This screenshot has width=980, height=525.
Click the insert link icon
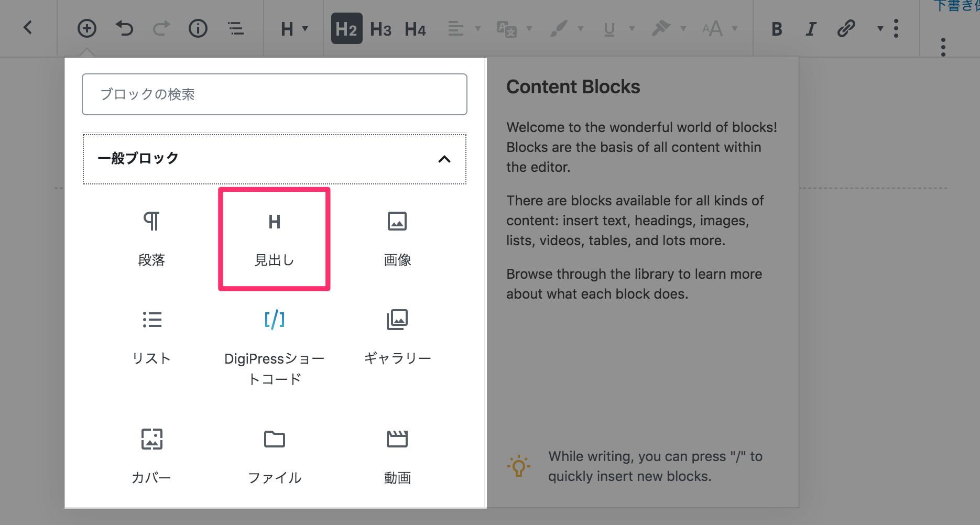[x=846, y=28]
